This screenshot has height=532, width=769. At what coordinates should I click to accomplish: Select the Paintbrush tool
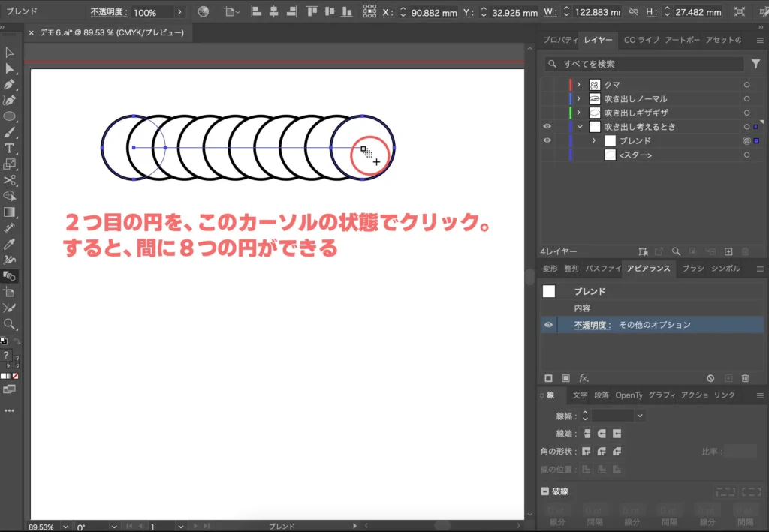(10, 132)
